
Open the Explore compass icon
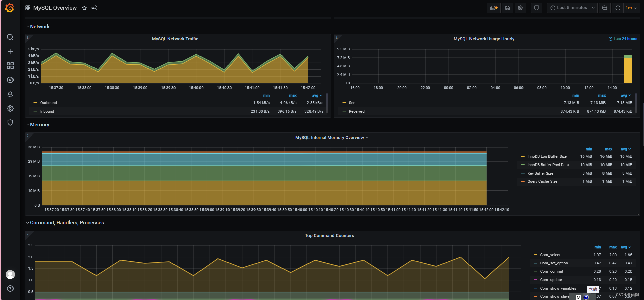pyautogui.click(x=10, y=80)
